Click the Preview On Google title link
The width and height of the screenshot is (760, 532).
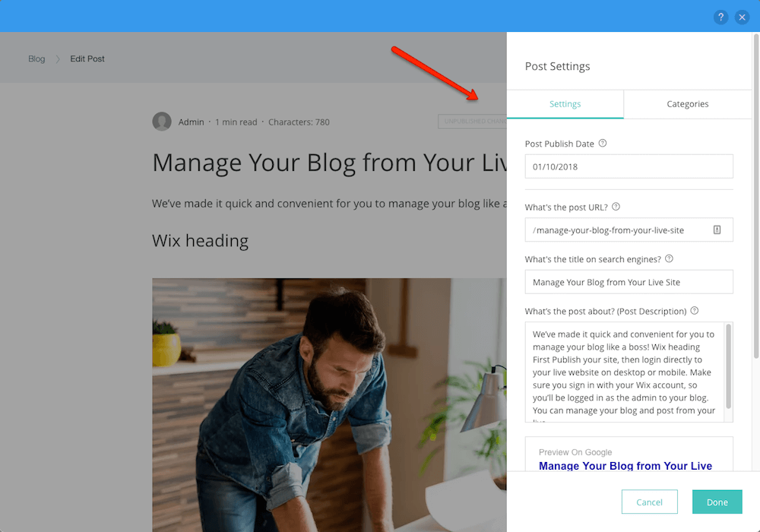pyautogui.click(x=625, y=466)
